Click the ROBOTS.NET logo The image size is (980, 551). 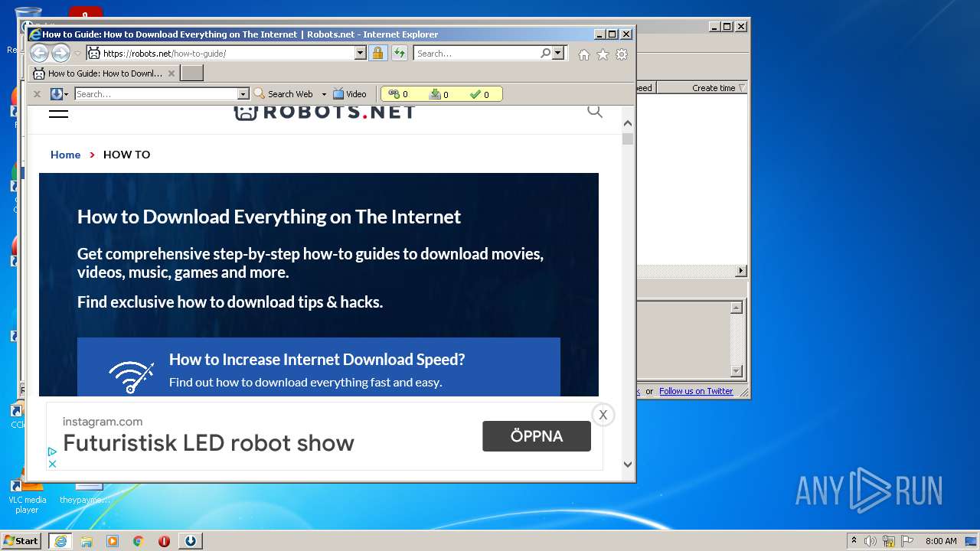point(324,112)
